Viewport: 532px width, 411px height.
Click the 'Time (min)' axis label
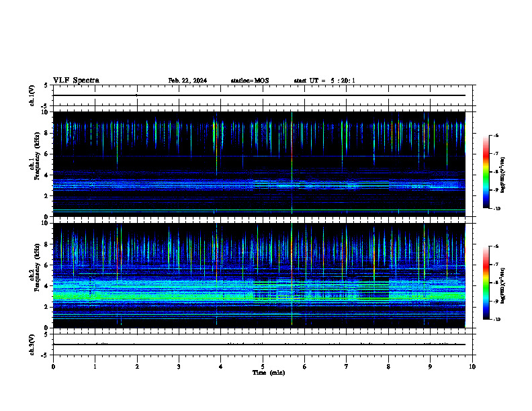269,373
